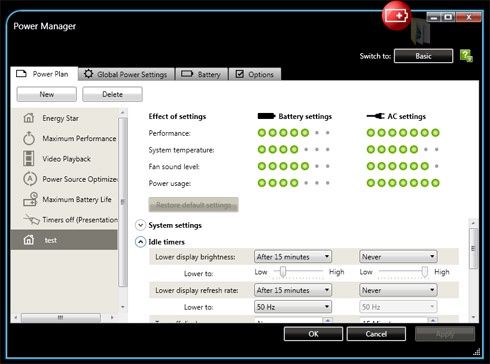
Task: Click the Timers off presentation icon
Action: pyautogui.click(x=31, y=219)
